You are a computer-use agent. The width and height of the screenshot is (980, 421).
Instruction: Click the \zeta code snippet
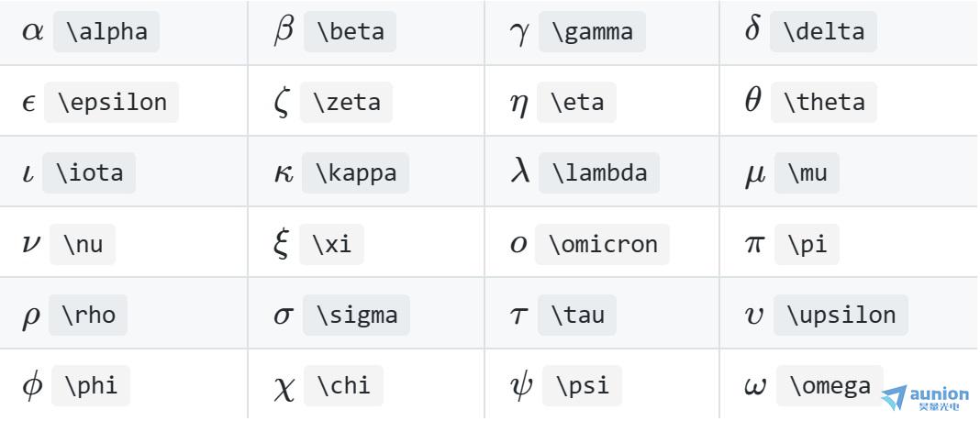pyautogui.click(x=346, y=102)
